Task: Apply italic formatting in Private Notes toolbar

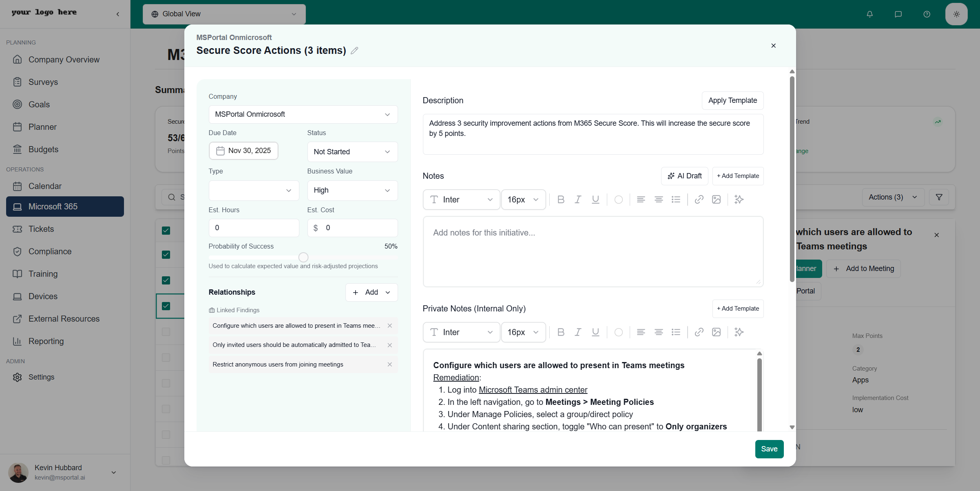Action: point(578,332)
